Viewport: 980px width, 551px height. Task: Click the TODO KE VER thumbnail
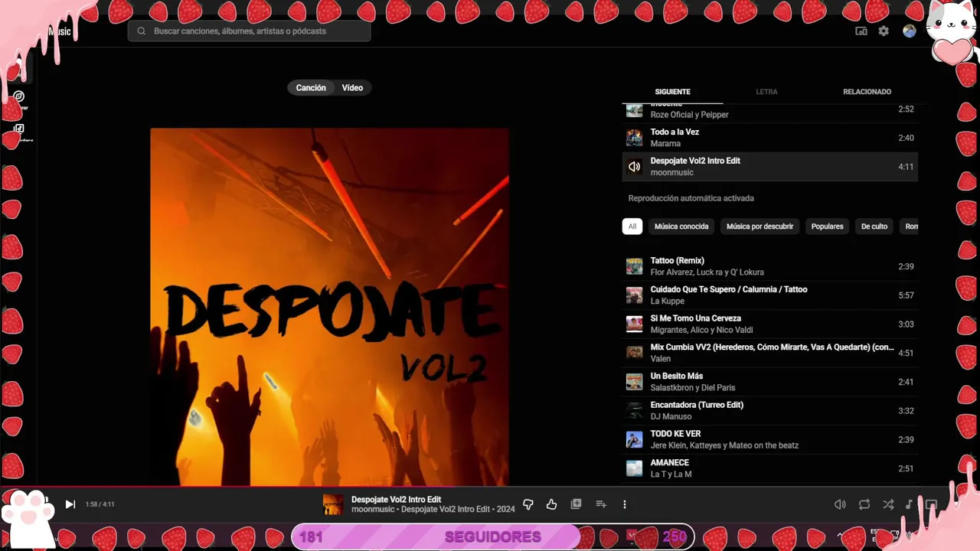634,439
